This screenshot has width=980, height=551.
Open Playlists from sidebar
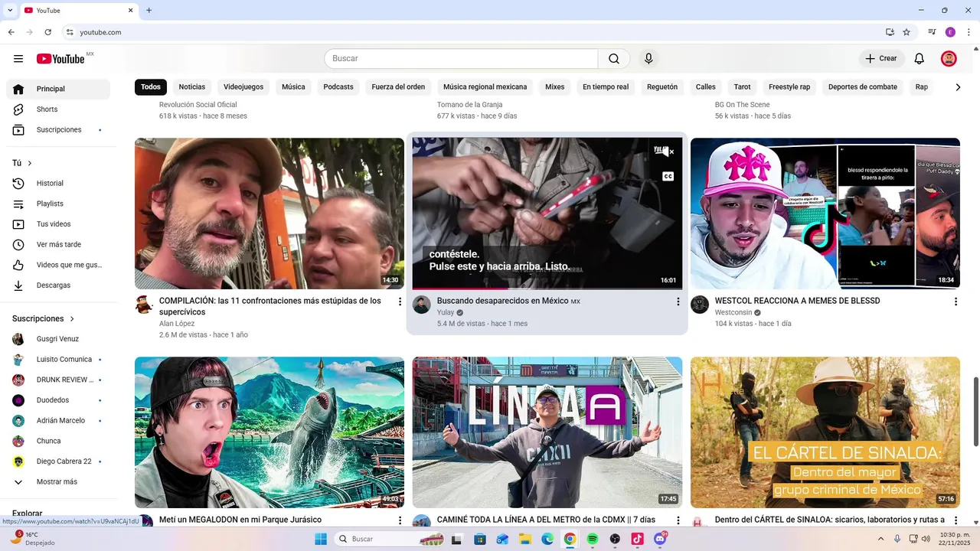pos(58,204)
